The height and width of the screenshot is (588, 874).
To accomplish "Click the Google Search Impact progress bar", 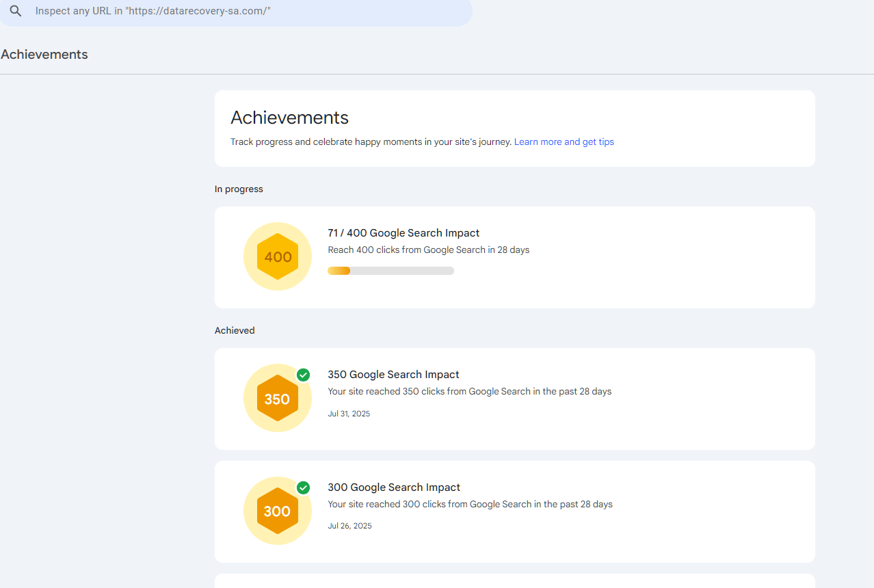I will point(390,271).
